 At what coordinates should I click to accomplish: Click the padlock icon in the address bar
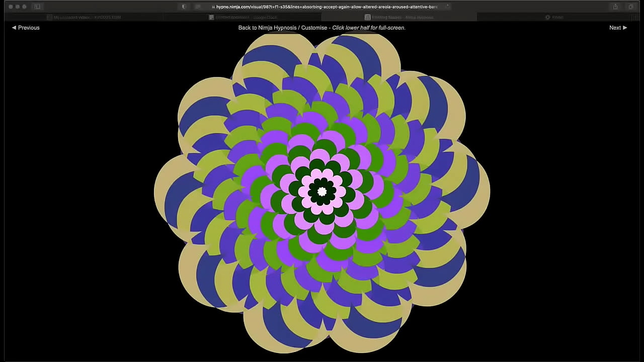[213, 7]
